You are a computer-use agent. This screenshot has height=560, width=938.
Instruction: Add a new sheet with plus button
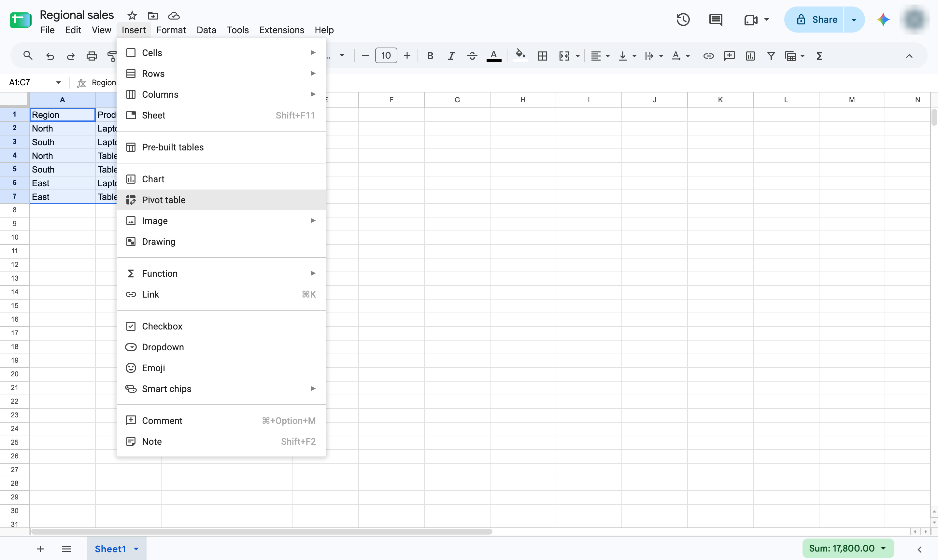(40, 549)
